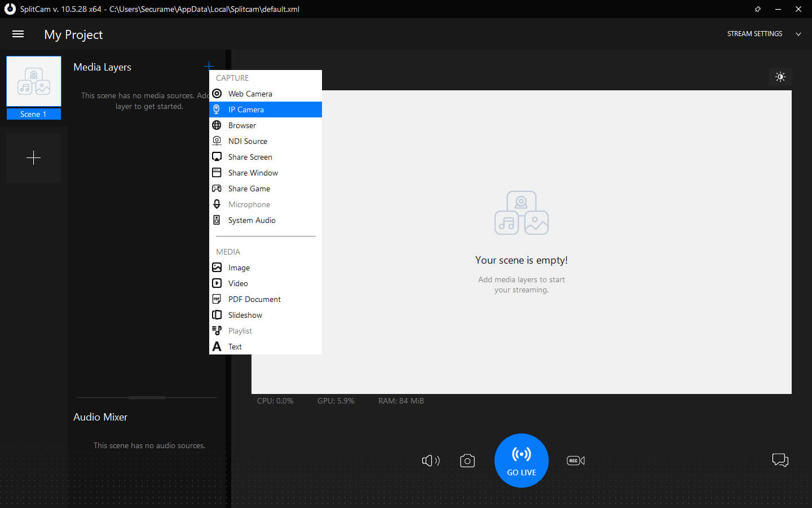Choose NDI Source menu entry

[266, 141]
